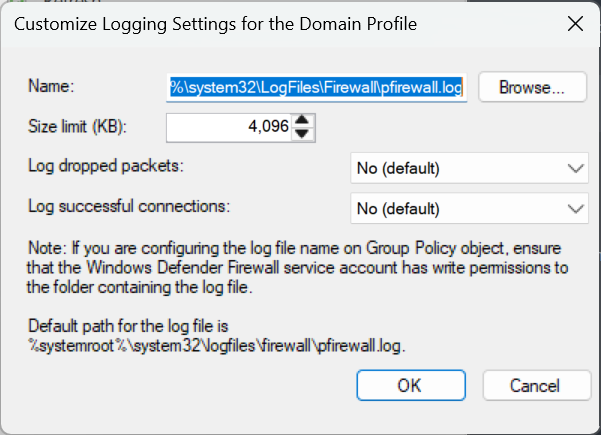601x435 pixels.
Task: Click the Name: label
Action: 51,85
